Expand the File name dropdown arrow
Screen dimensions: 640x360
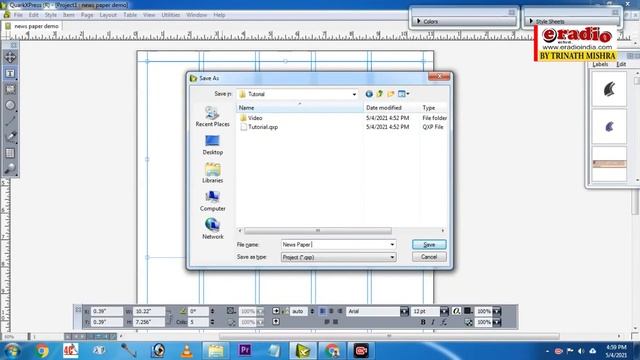click(x=392, y=244)
